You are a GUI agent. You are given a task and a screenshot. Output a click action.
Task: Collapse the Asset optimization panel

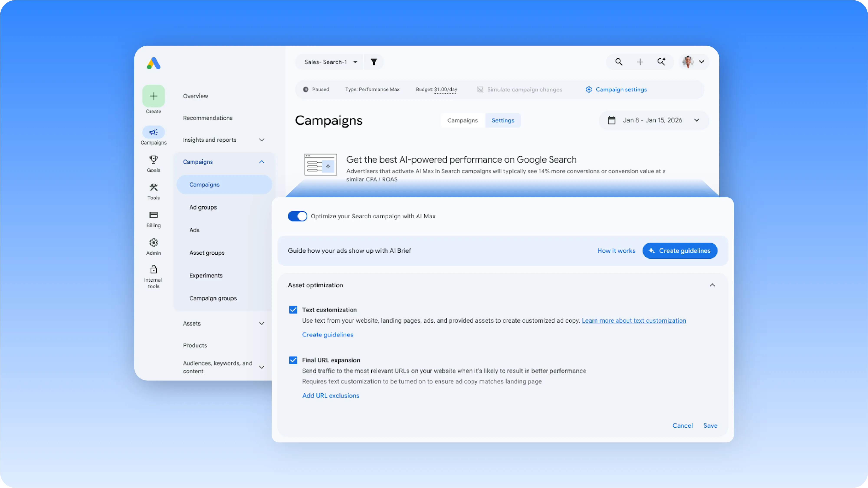[712, 285]
